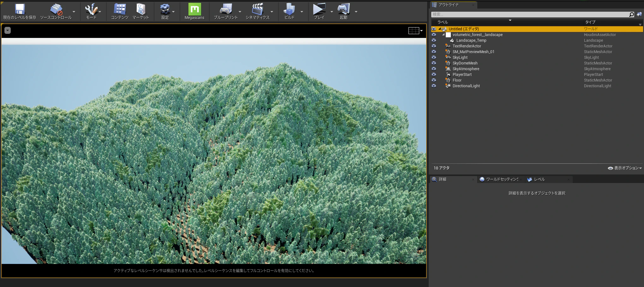
Task: Select SkyDomeMesh actor row
Action: point(537,63)
